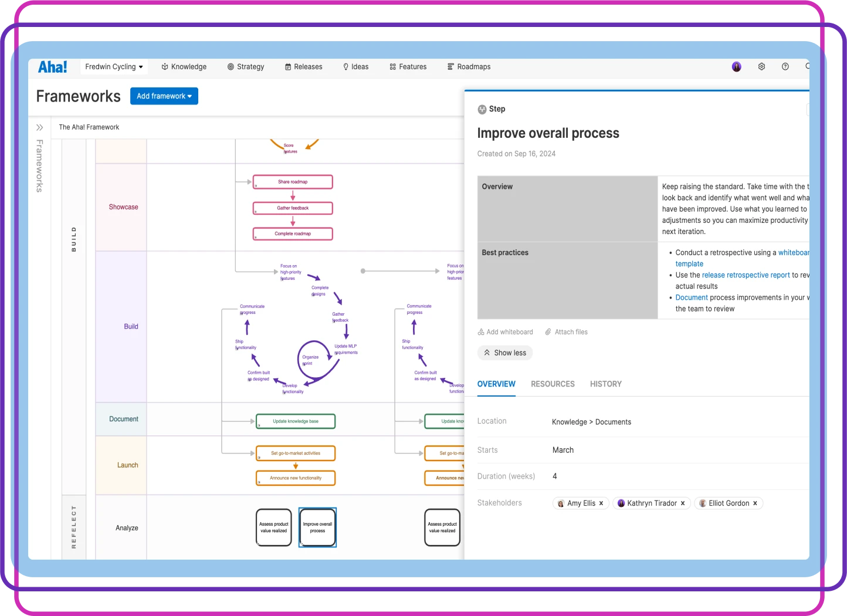Open the Add framework dropdown

click(164, 96)
